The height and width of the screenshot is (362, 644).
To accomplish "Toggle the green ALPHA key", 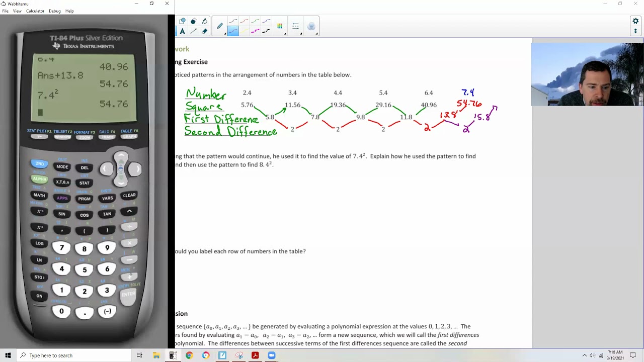I will (x=39, y=179).
